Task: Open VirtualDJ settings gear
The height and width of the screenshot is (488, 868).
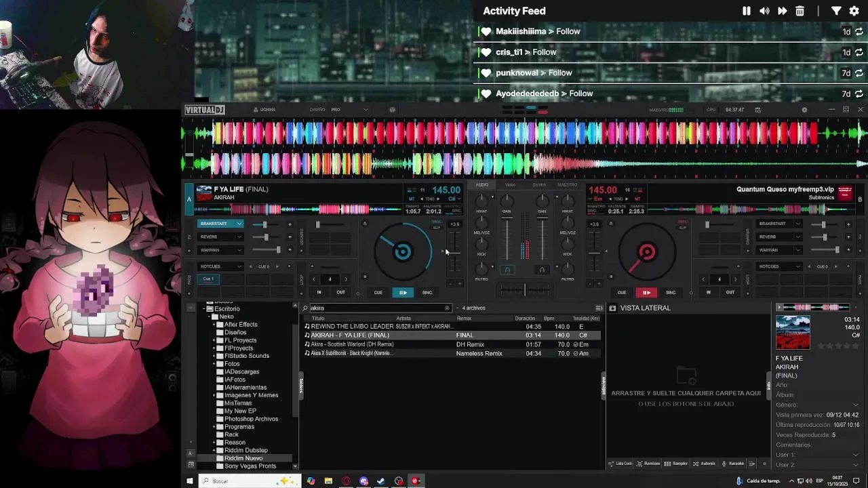Action: (804, 110)
